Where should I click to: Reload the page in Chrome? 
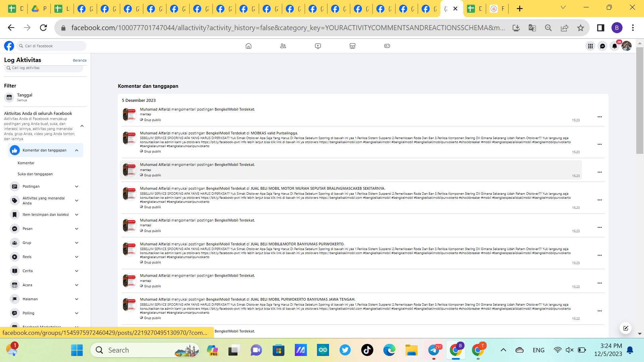pos(43,27)
